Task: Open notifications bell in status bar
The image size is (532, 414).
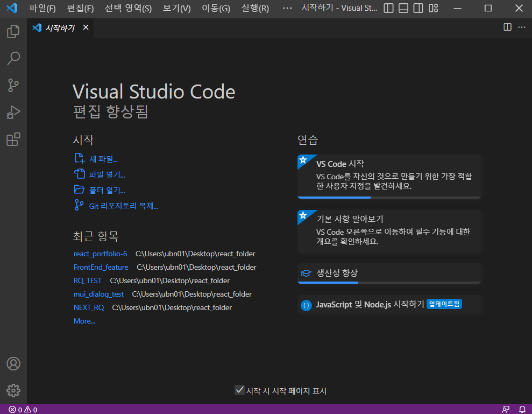Action: click(522, 410)
